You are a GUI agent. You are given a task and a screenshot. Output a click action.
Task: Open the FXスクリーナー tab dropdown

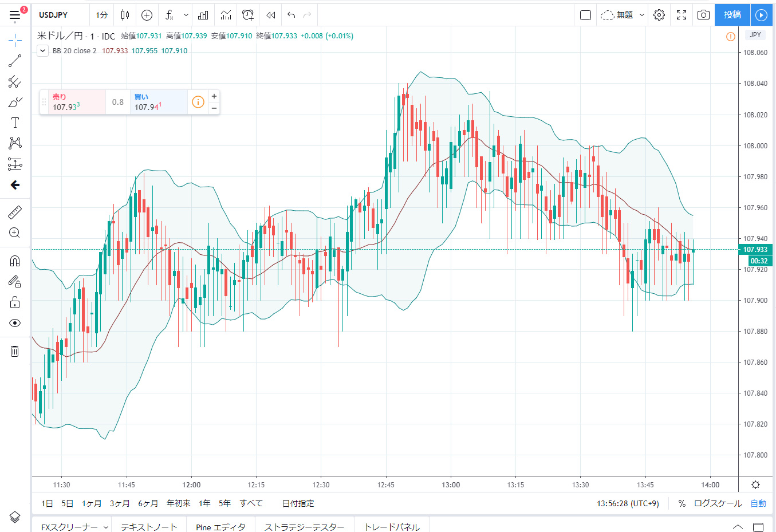point(106,527)
